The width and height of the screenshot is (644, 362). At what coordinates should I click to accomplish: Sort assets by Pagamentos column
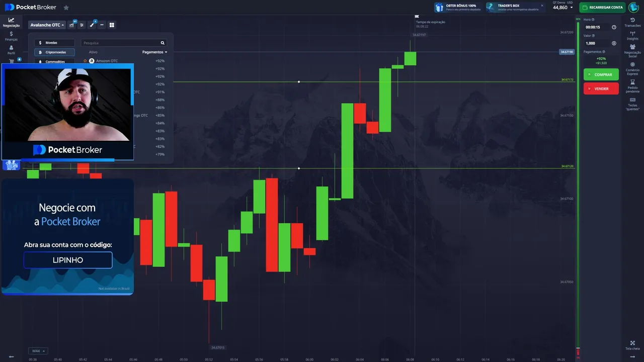[x=154, y=52]
